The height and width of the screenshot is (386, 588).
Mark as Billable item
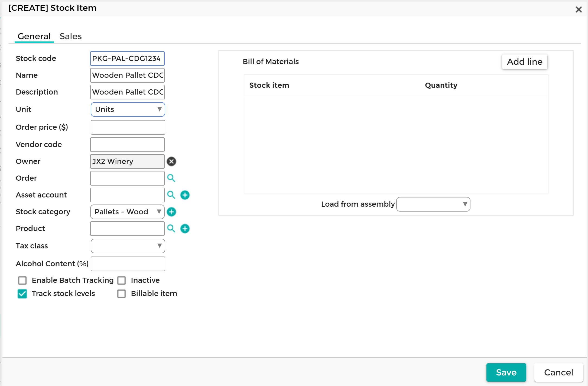(x=122, y=294)
